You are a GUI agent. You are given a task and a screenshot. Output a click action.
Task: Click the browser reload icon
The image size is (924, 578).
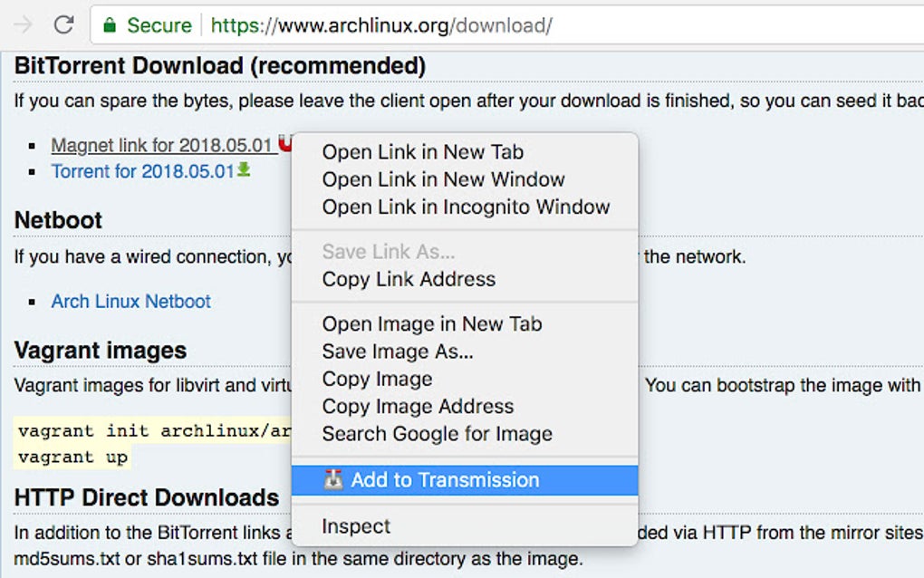point(63,24)
